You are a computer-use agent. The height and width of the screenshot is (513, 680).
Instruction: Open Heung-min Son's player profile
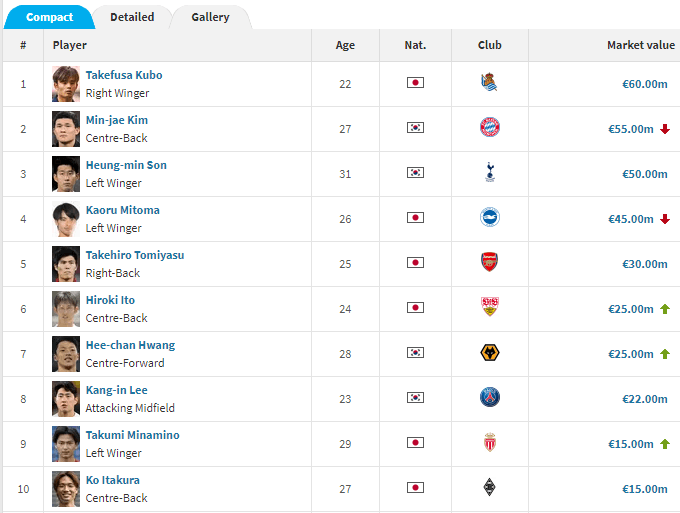(x=126, y=165)
